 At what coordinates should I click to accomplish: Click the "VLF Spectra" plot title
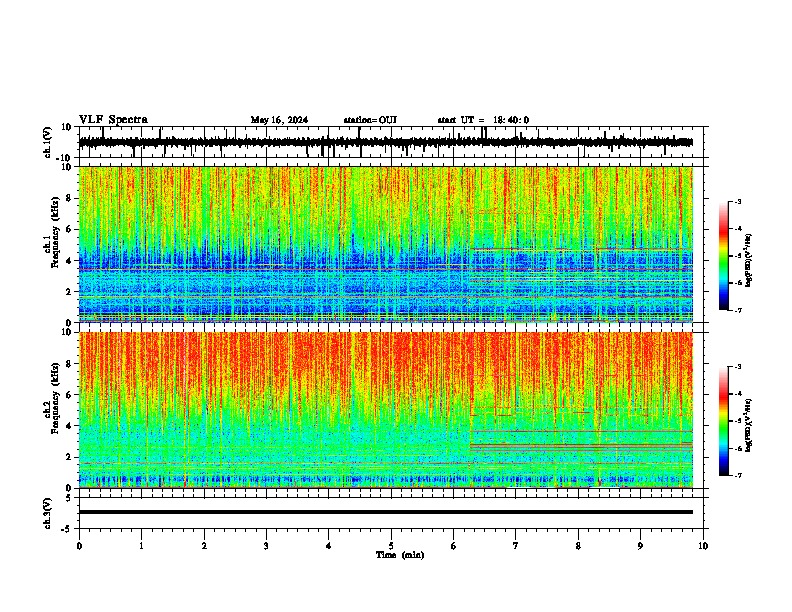pos(113,120)
